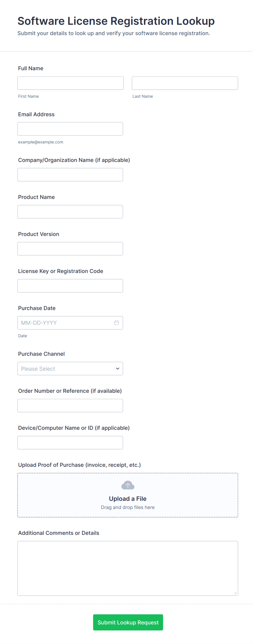Viewport: 253px width, 644px height.
Task: Submit the lookup request
Action: [x=128, y=622]
